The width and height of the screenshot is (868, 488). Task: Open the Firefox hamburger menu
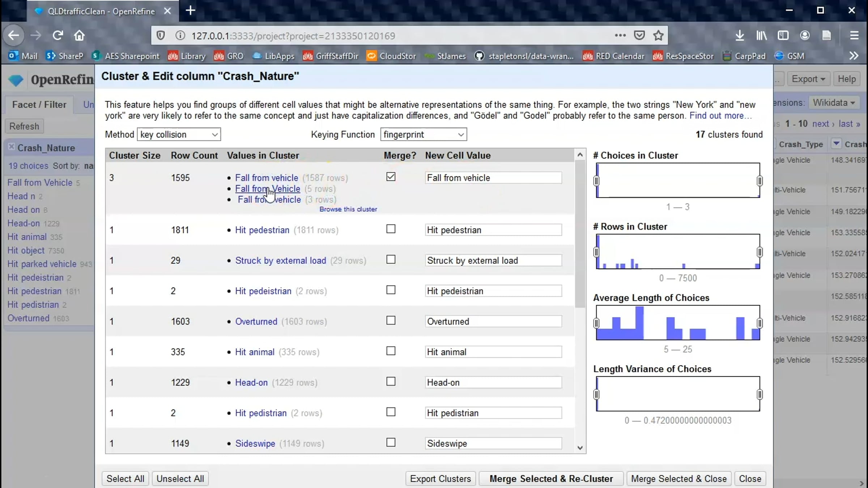click(x=854, y=35)
